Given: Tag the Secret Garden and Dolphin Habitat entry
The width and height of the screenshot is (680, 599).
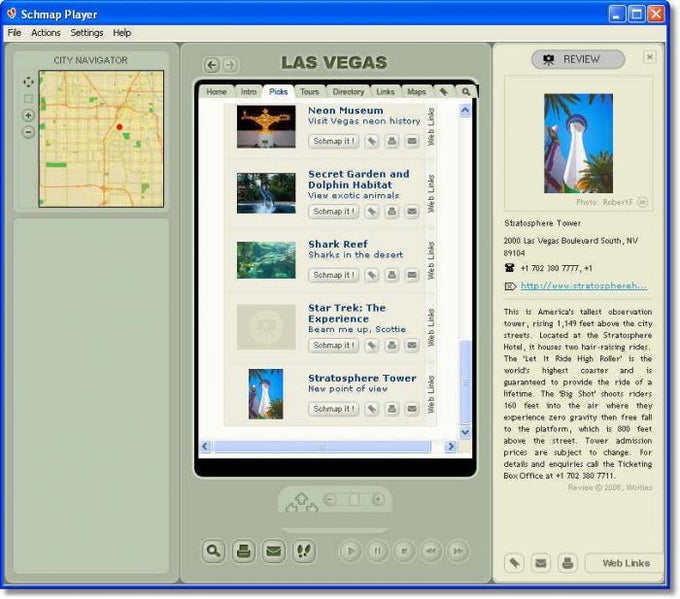Looking at the screenshot, I should coord(372,211).
